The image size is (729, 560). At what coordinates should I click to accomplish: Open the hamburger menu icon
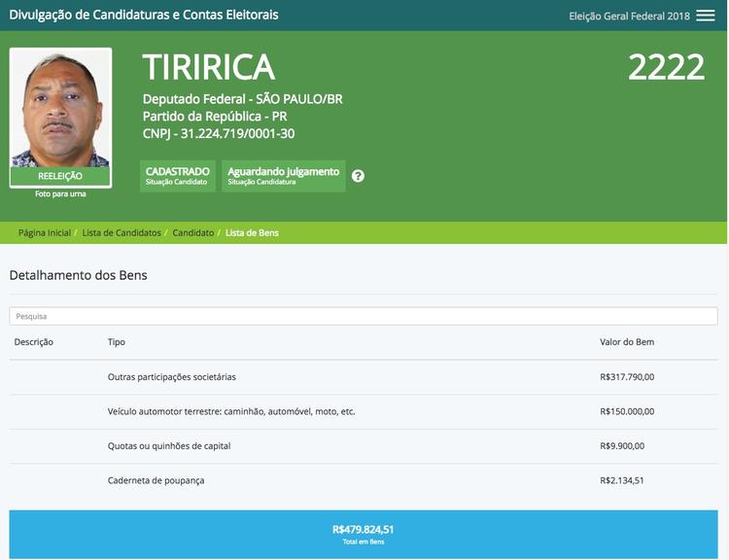tap(706, 16)
